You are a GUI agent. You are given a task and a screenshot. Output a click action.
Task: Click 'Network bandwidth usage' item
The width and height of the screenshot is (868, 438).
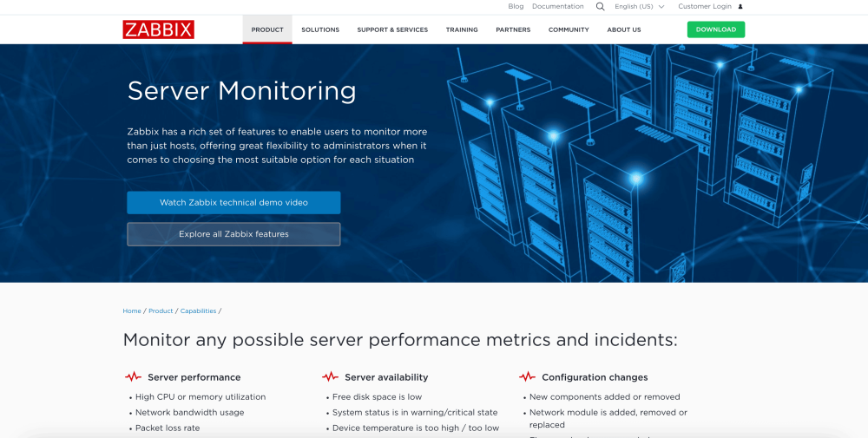(x=190, y=413)
